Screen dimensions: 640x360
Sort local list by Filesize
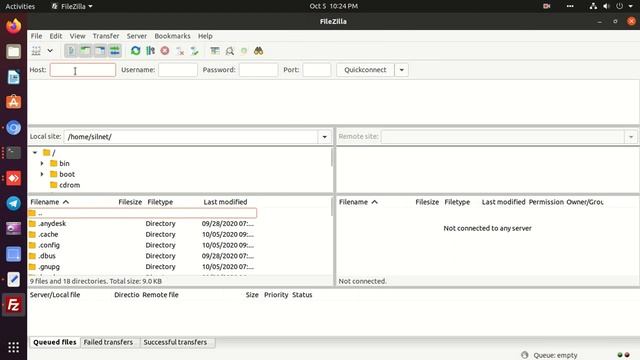tap(130, 202)
